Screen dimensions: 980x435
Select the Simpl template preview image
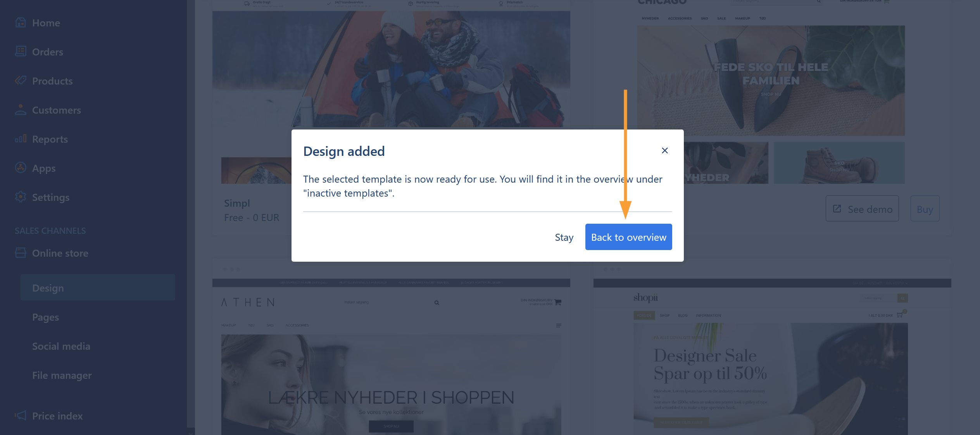tap(391, 69)
